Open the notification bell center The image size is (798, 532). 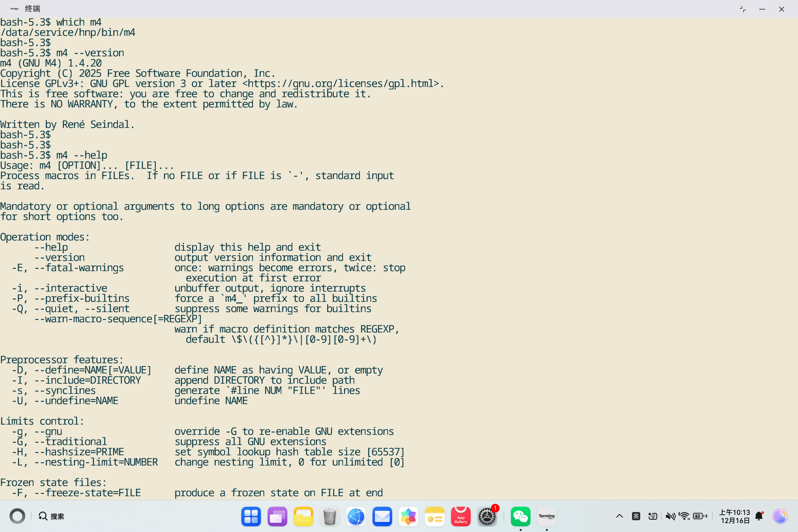tap(759, 516)
